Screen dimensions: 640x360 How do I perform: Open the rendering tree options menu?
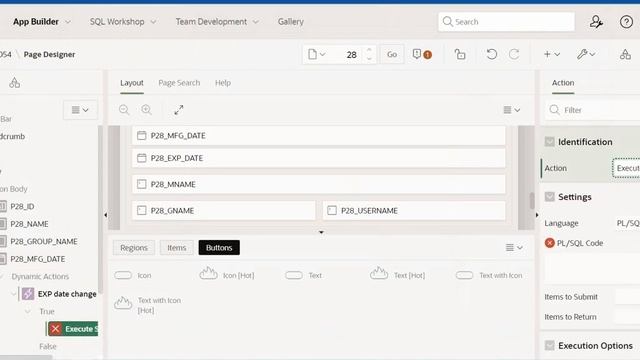pos(80,110)
